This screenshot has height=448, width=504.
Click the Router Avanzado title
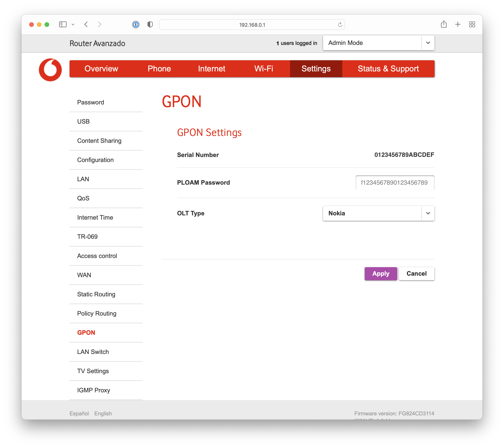point(97,43)
